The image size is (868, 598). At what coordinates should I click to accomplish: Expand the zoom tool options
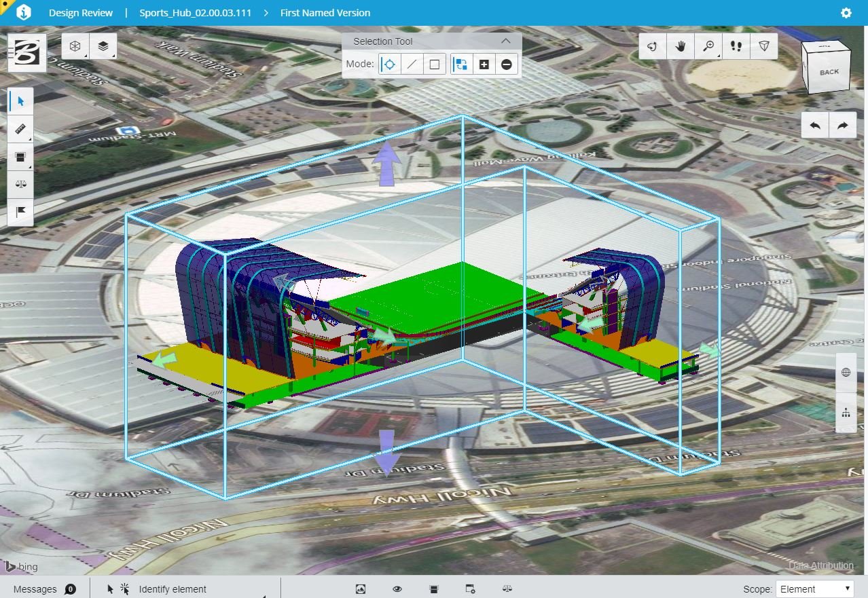[708, 46]
